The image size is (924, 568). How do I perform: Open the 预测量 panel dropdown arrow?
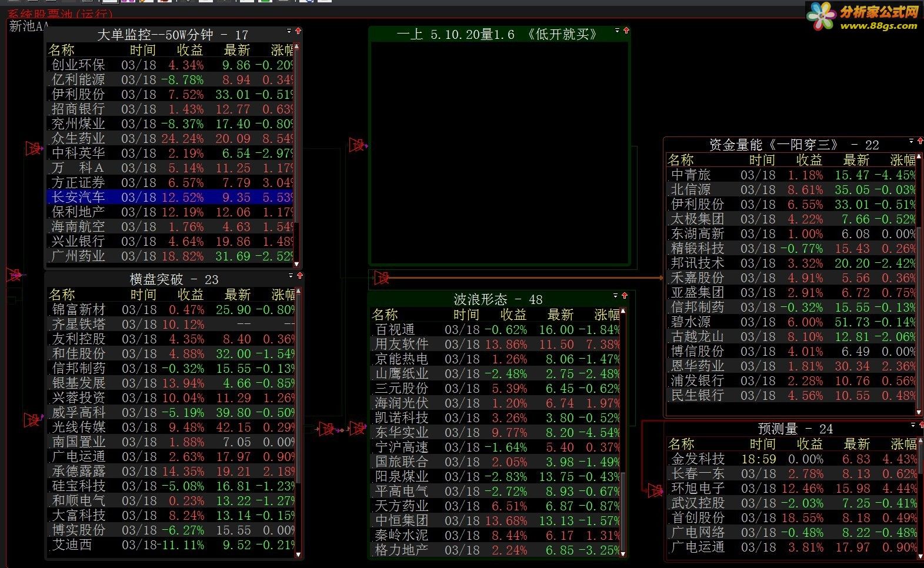[913, 425]
